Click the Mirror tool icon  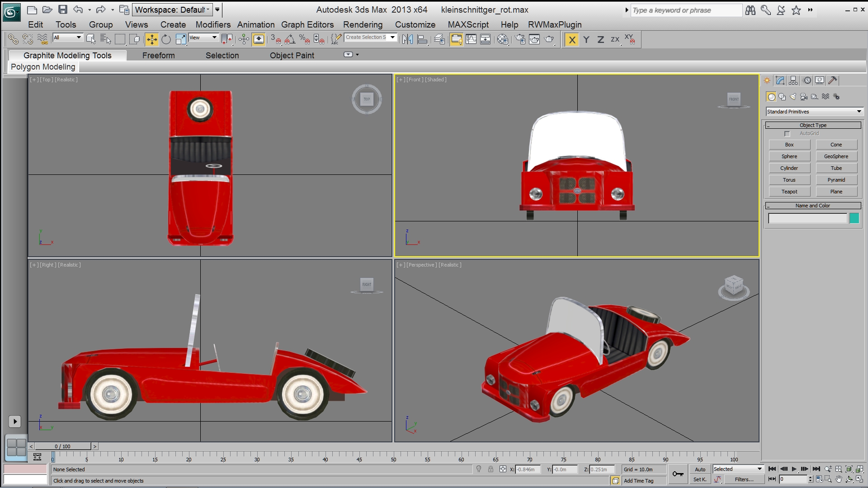[407, 40]
